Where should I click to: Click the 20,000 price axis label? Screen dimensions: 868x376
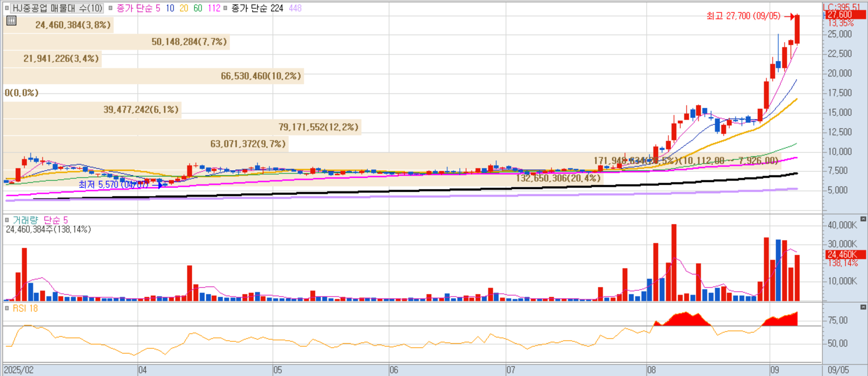[x=840, y=73]
